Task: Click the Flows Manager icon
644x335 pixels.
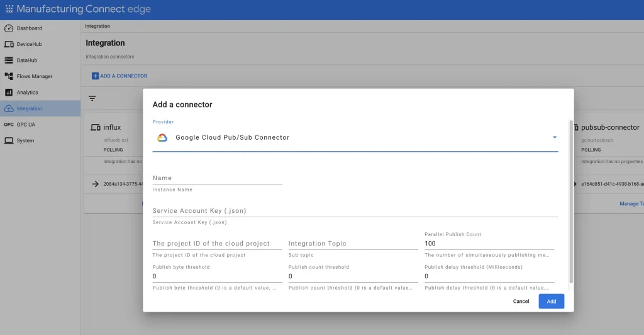Action: 9,76
